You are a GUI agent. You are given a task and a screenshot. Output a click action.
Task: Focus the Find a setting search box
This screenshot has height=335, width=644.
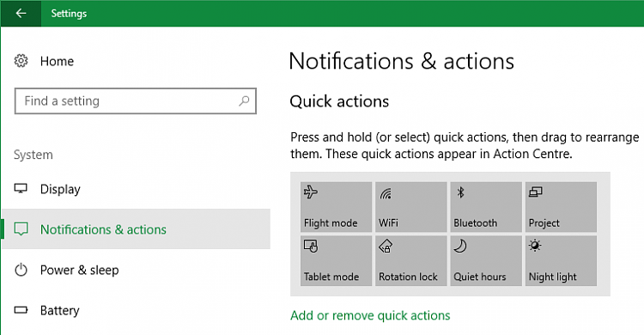(x=136, y=100)
